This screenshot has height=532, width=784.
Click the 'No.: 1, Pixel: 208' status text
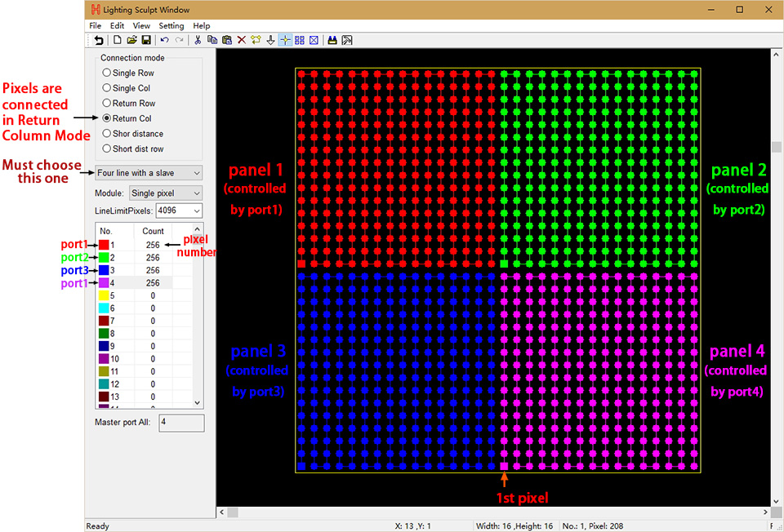(x=593, y=526)
